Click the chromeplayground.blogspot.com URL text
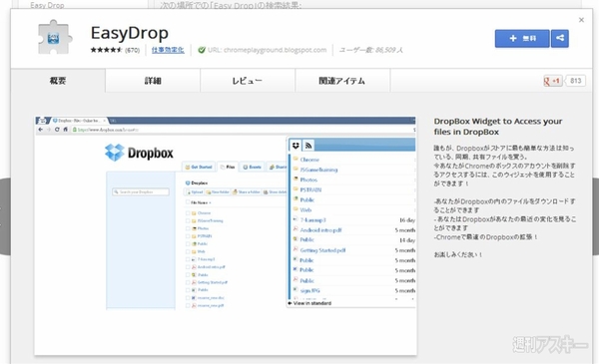 pyautogui.click(x=267, y=50)
